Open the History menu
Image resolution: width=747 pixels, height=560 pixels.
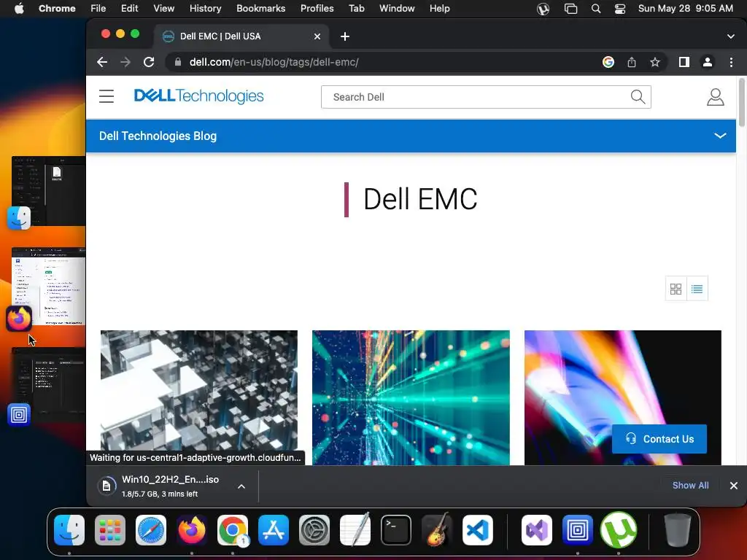[x=205, y=8]
